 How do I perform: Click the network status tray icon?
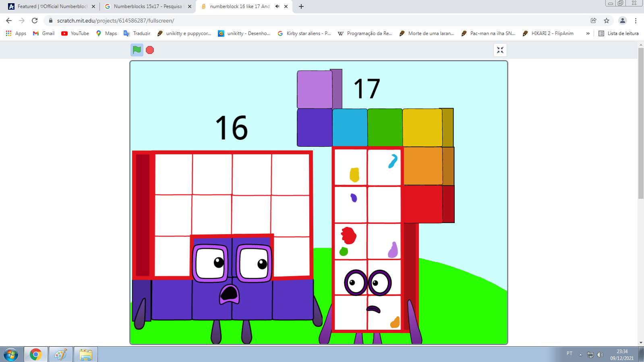coord(590,355)
